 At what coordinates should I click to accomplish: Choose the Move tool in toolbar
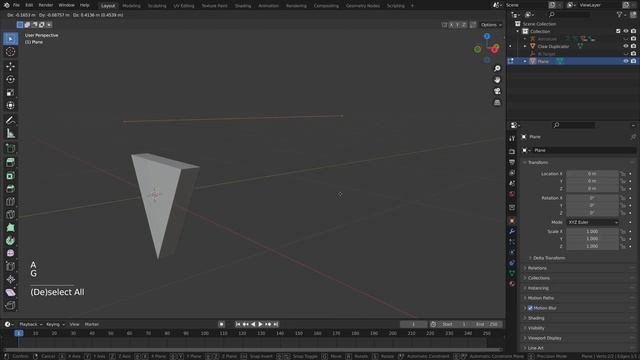(11, 66)
